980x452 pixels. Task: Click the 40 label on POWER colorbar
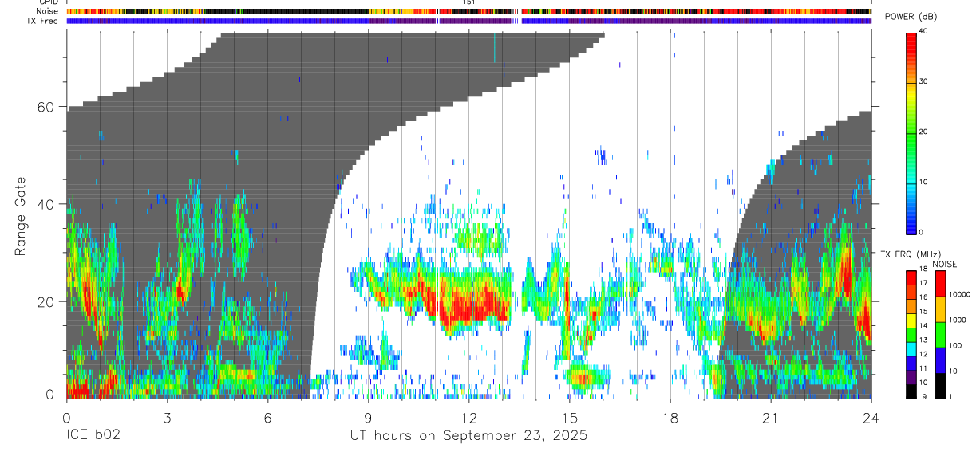[924, 32]
